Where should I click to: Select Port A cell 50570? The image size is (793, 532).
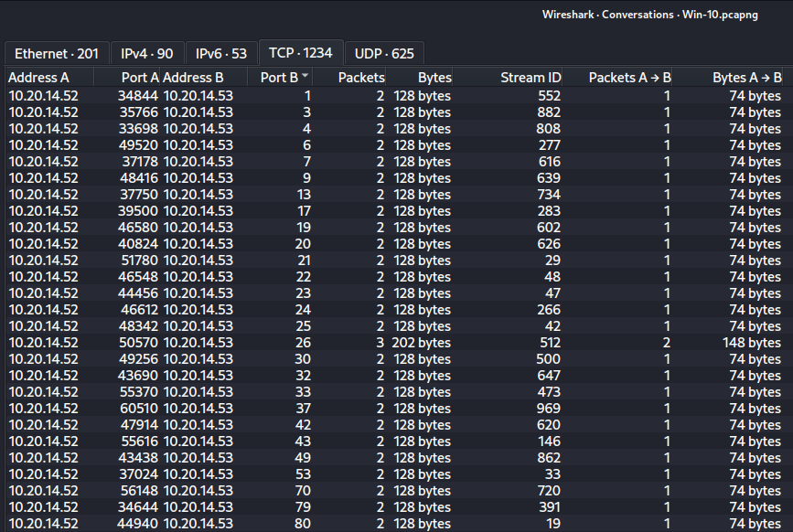coord(139,343)
